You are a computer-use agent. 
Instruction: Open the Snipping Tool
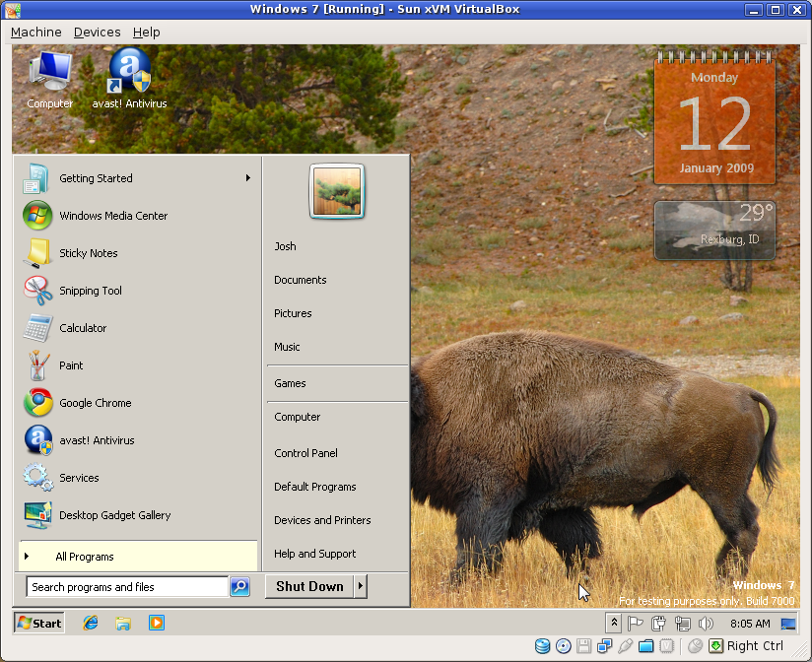click(x=90, y=291)
